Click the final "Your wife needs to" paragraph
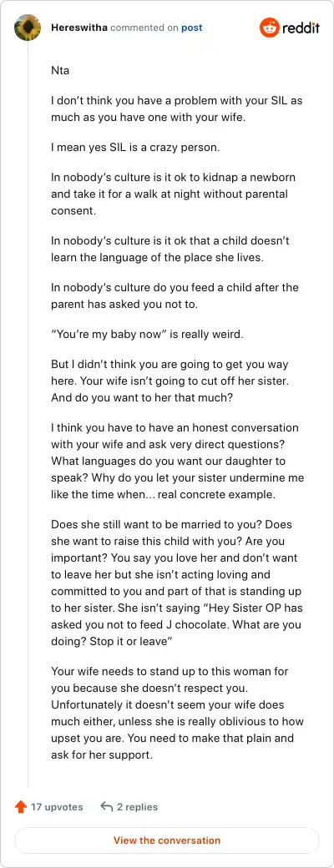Screen dimensions: 334x868 coord(177,713)
